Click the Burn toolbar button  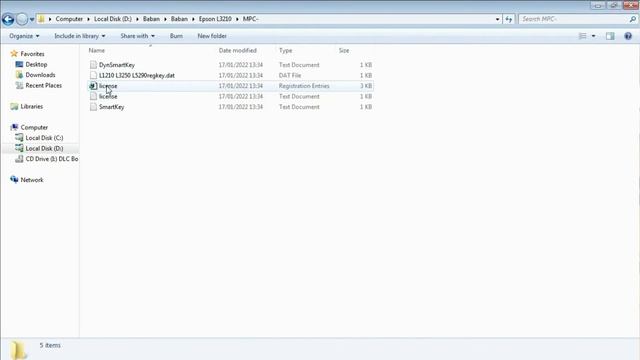tap(176, 36)
